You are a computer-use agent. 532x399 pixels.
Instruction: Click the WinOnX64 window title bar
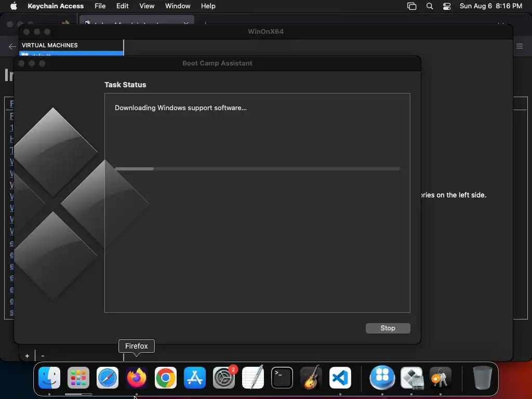click(x=265, y=32)
